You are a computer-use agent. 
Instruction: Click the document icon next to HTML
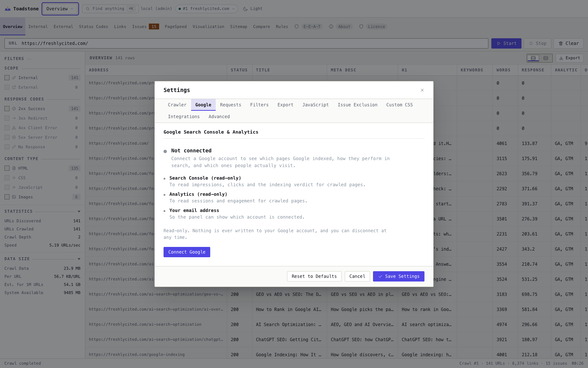pyautogui.click(x=14, y=168)
